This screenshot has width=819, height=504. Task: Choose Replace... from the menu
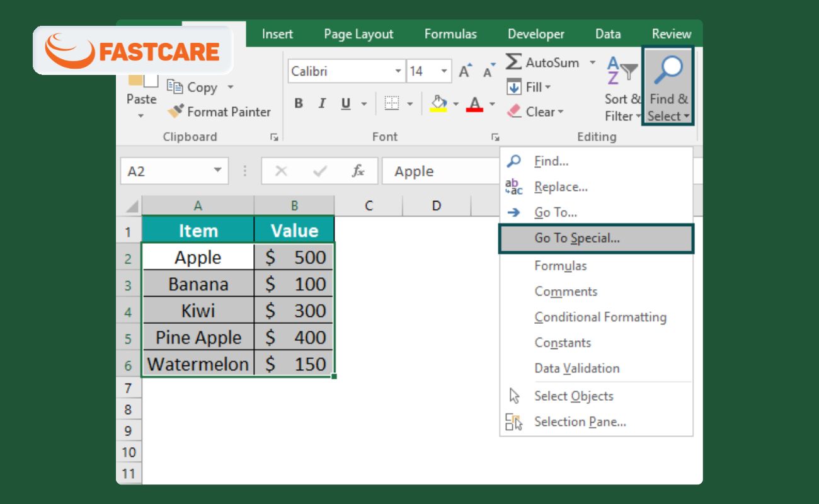(x=596, y=187)
